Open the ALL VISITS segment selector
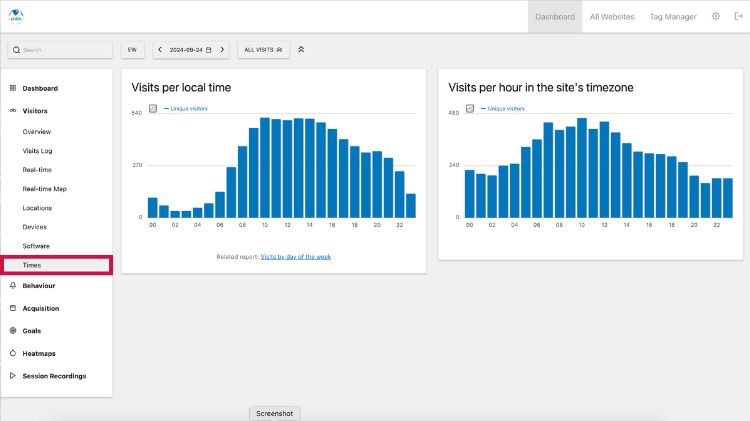The height and width of the screenshot is (421, 750). [x=263, y=49]
